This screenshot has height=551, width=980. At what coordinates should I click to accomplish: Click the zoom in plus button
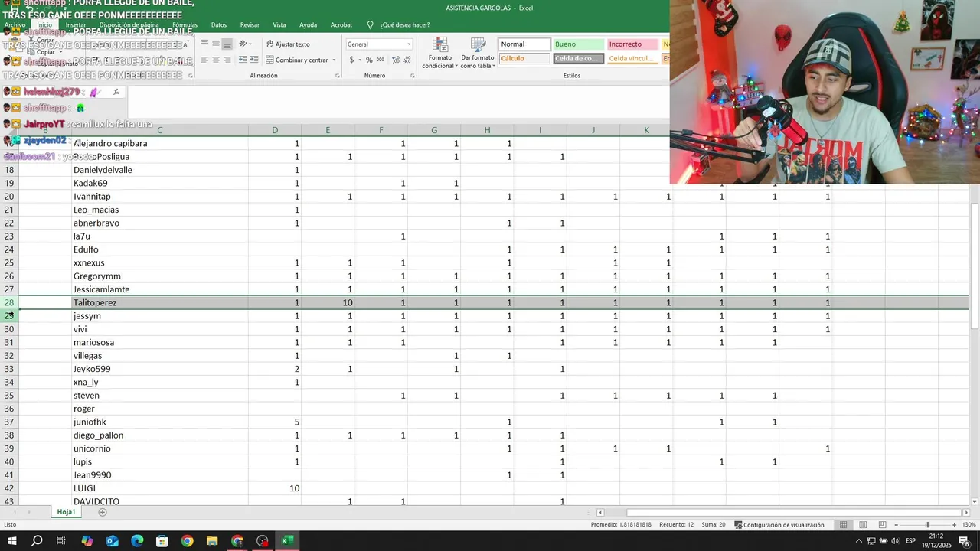point(954,524)
